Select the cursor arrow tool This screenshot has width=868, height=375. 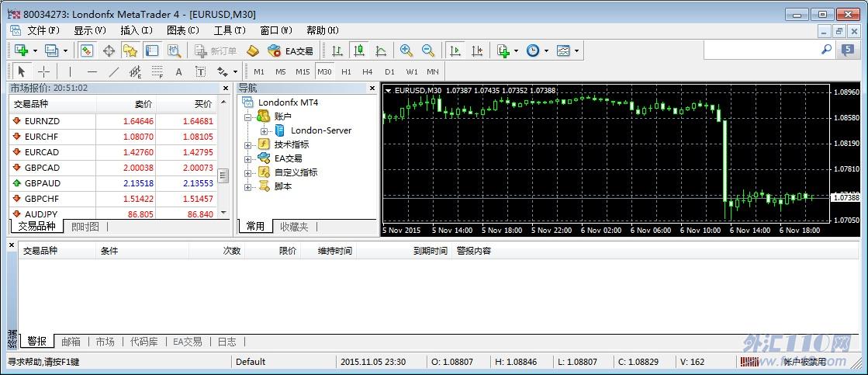tap(22, 71)
